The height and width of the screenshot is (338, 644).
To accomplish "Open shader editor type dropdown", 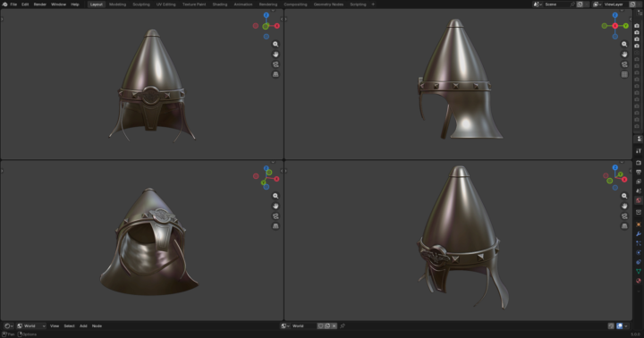I will point(9,326).
